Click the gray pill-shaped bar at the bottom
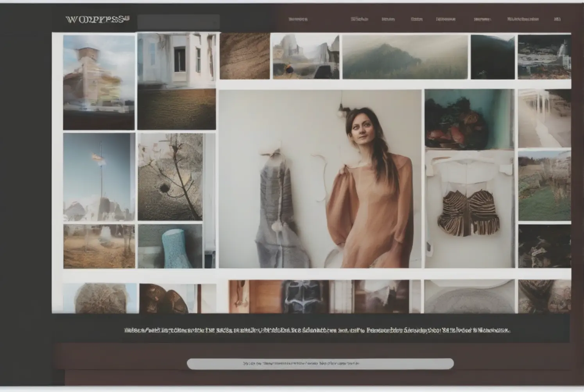This screenshot has height=392, width=584. [x=320, y=363]
